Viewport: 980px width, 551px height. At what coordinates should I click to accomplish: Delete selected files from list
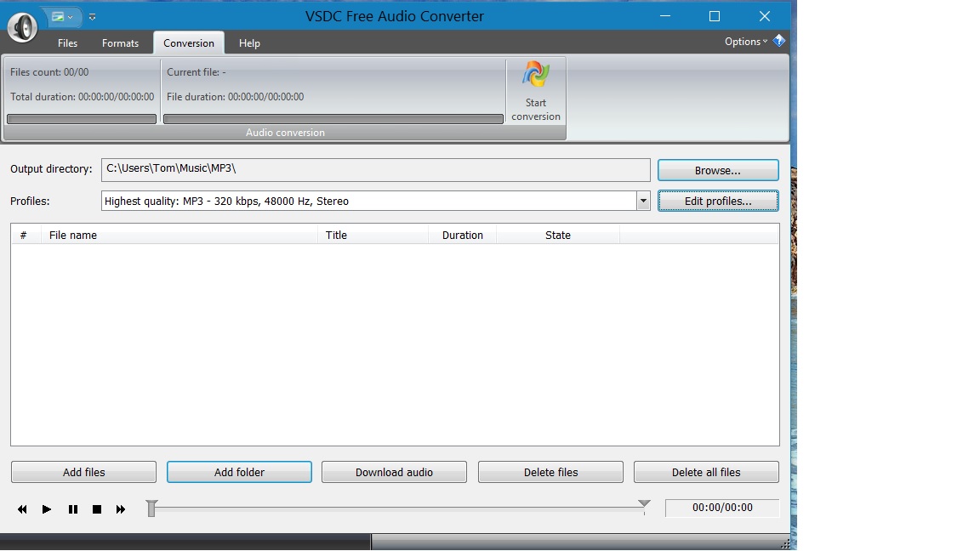pos(550,472)
